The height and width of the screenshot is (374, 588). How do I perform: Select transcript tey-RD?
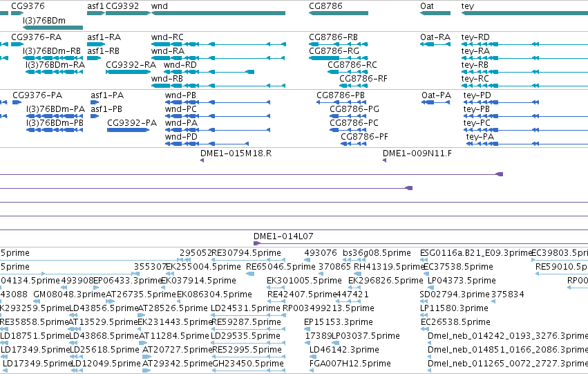point(475,37)
